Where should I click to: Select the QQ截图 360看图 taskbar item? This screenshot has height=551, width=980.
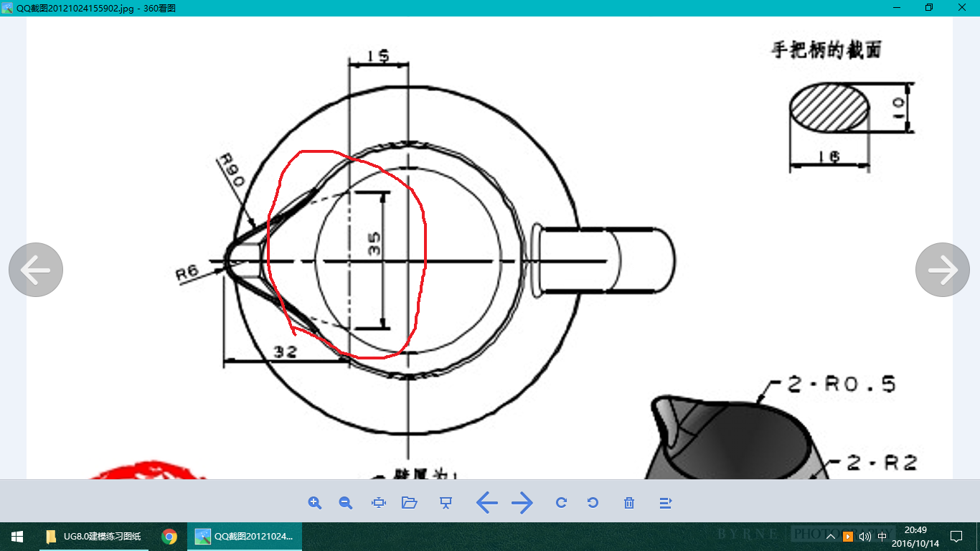pyautogui.click(x=245, y=537)
